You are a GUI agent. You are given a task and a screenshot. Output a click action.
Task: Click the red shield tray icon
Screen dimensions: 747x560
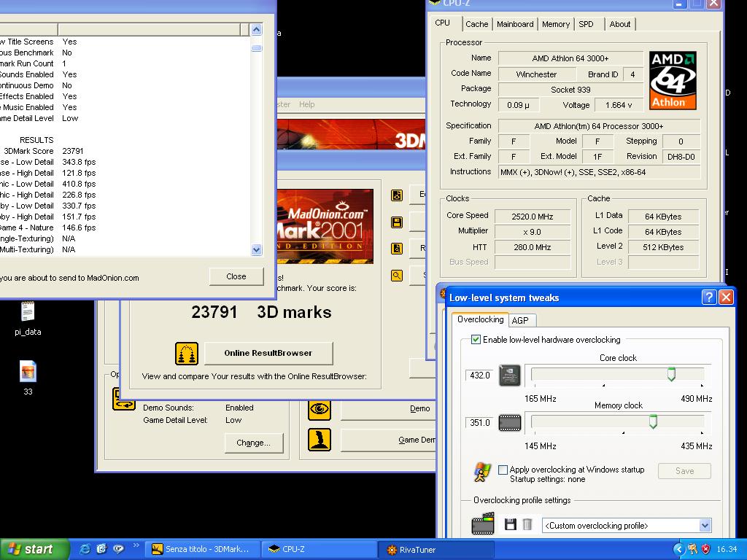point(705,549)
